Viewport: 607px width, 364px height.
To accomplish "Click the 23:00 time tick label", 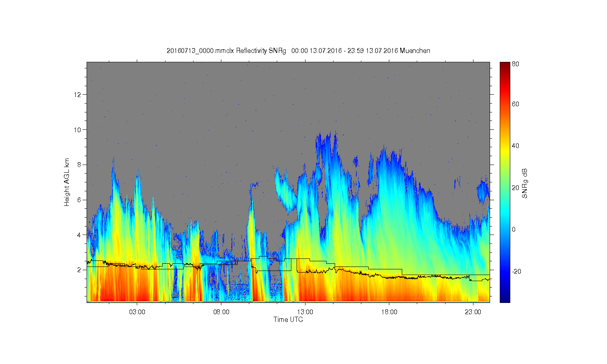I will pos(473,312).
